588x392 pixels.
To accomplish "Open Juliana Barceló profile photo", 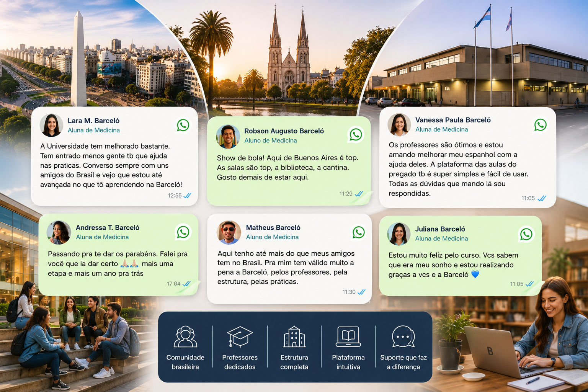I will click(399, 234).
